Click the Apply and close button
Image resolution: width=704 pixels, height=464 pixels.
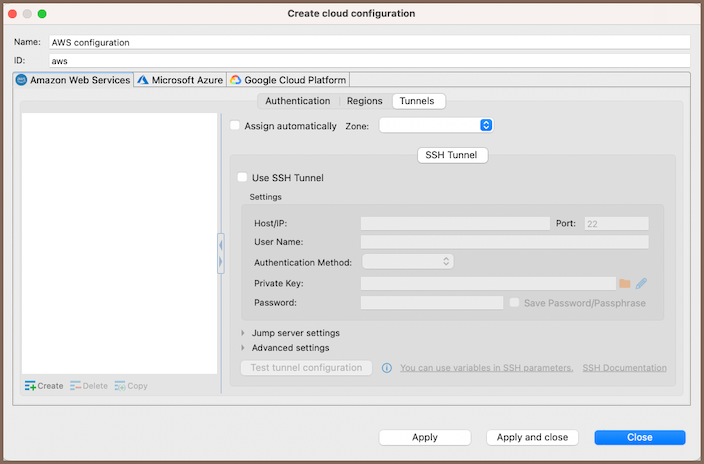532,437
